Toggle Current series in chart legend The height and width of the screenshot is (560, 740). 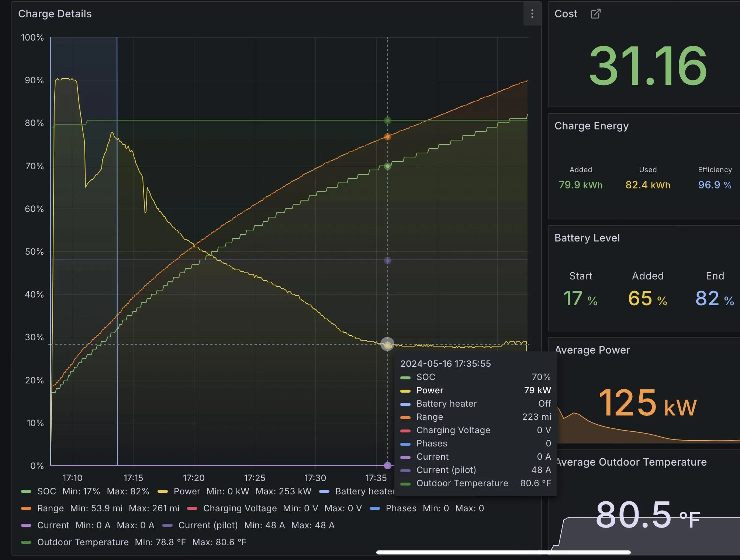[53, 525]
